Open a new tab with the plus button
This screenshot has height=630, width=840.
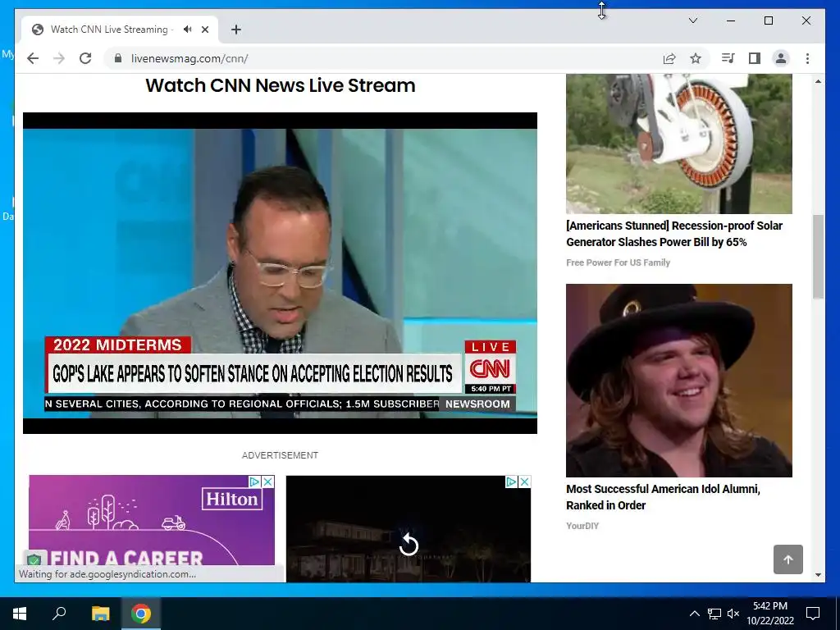[x=236, y=30]
